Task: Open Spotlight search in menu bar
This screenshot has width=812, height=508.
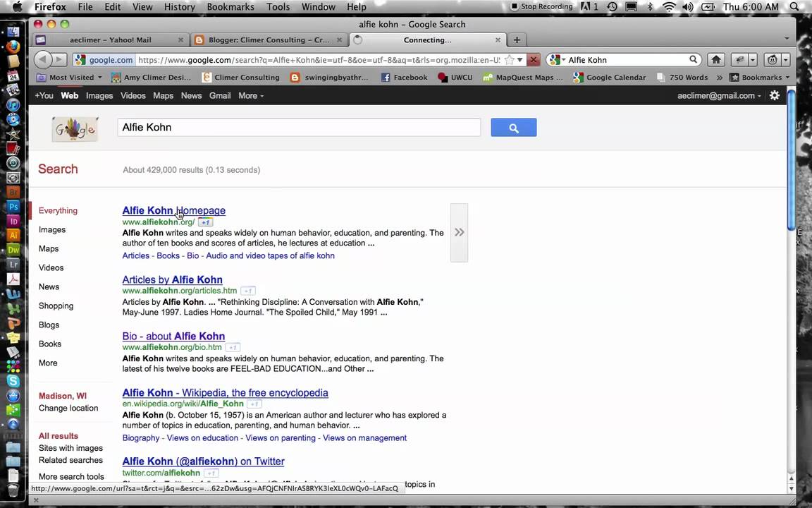Action: (x=794, y=7)
